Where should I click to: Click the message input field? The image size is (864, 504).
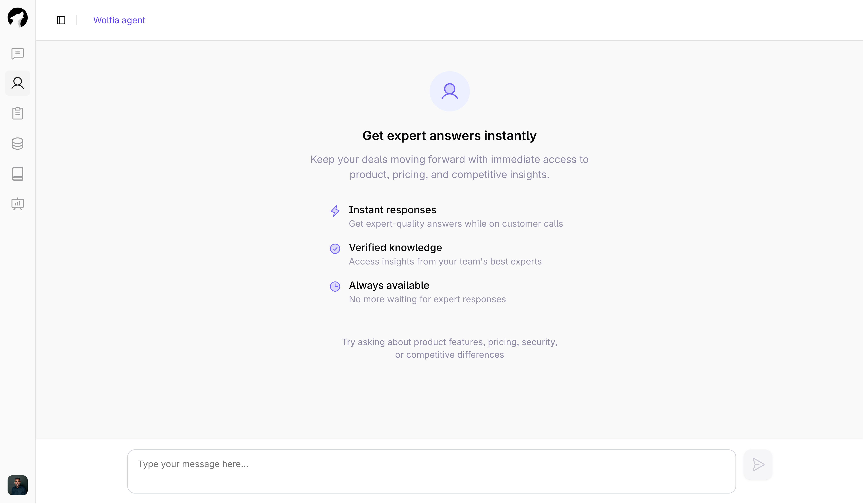pos(432,472)
